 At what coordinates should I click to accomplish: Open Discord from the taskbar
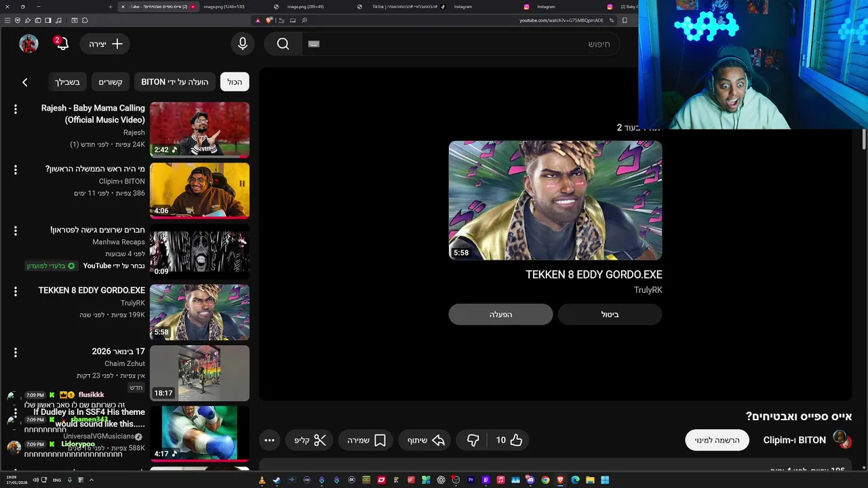(x=530, y=480)
